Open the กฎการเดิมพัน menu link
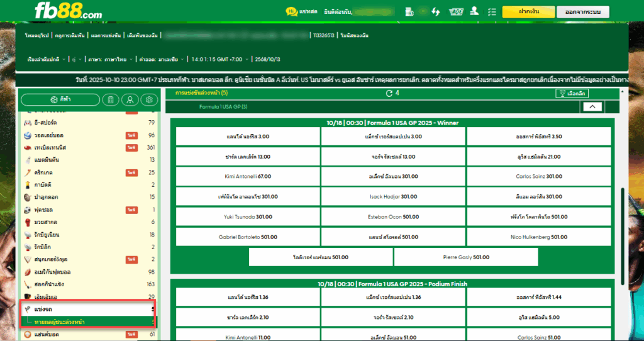The image size is (644, 341). point(70,36)
